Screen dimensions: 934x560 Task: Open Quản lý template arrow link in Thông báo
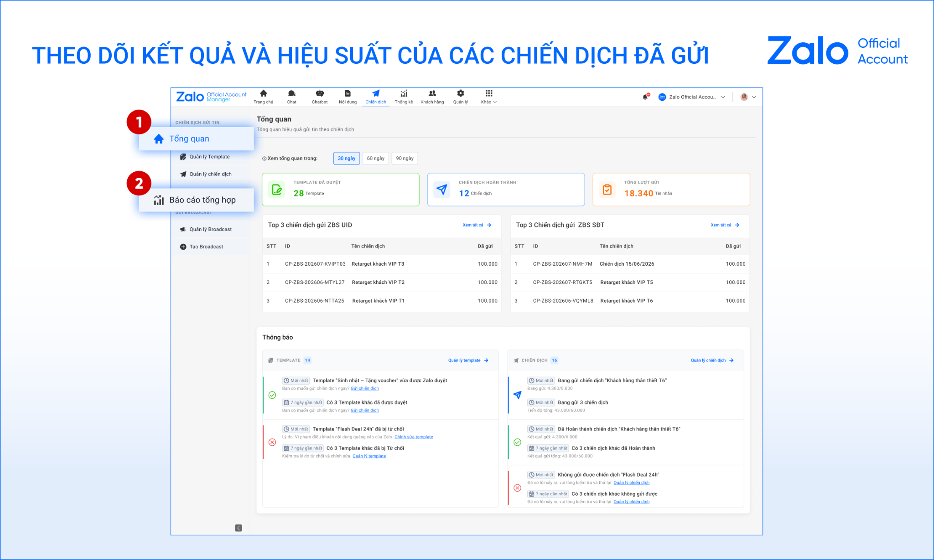468,360
